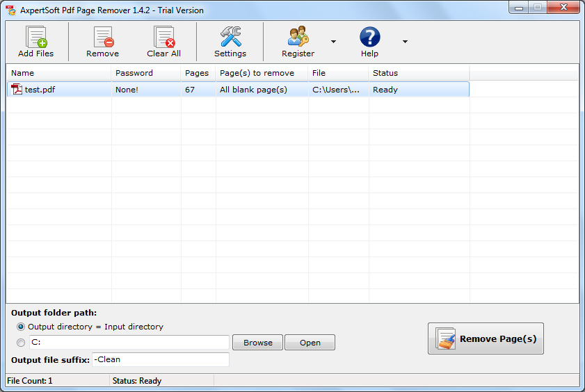Click the File column header
585x392 pixels.
[x=338, y=73]
